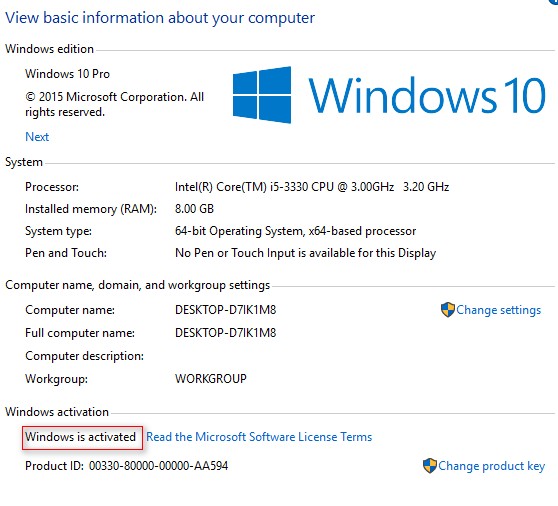Click the Workgroup: label
This screenshot has width=558, height=506.
tap(56, 379)
